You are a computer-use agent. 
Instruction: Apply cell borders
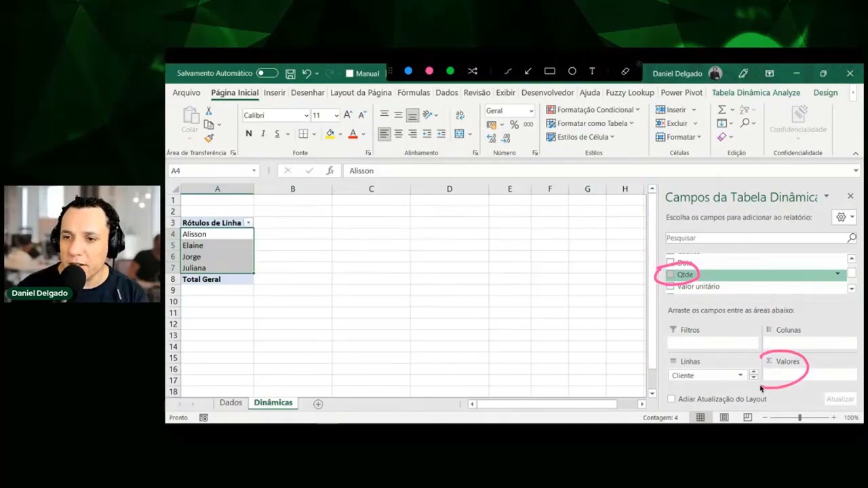click(303, 134)
